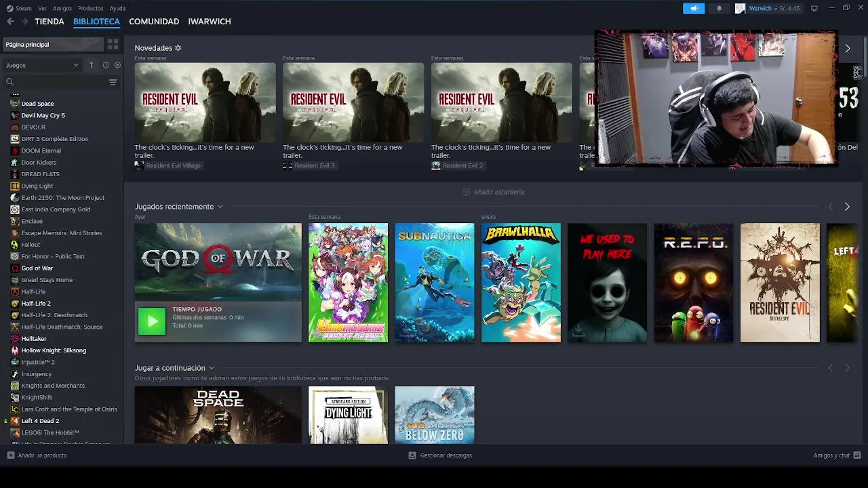Click the Left 4 Dead 2 sidebar icon
The image size is (868, 488).
15,421
